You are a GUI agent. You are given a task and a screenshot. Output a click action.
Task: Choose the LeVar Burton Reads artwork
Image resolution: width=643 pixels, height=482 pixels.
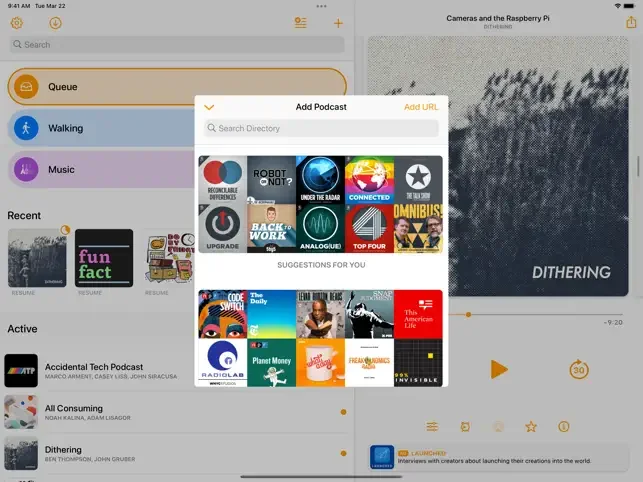pos(320,314)
